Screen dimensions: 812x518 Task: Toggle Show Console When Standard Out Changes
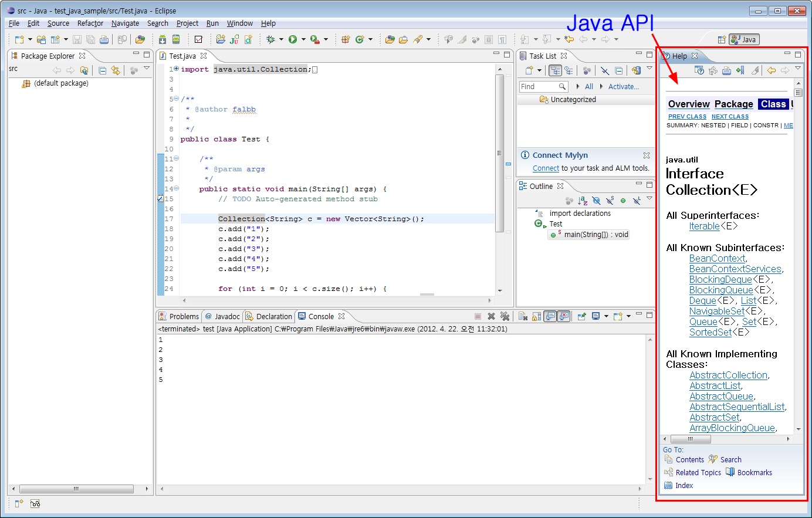point(550,316)
